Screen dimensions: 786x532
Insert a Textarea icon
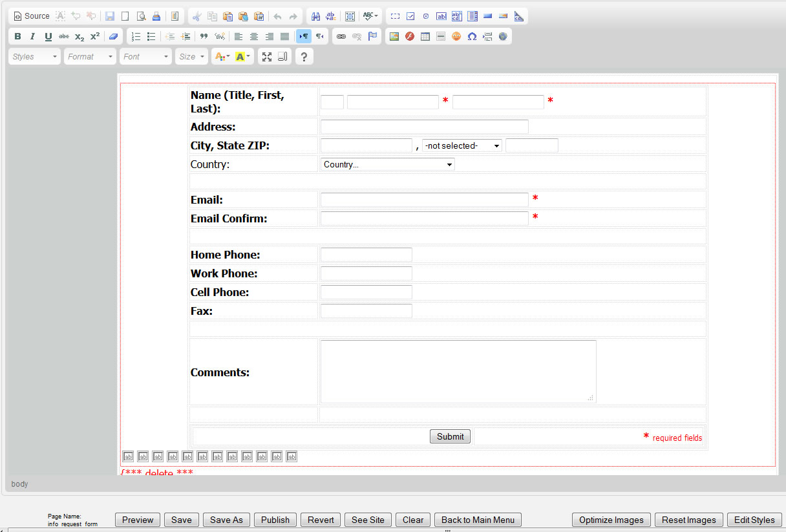pyautogui.click(x=457, y=16)
